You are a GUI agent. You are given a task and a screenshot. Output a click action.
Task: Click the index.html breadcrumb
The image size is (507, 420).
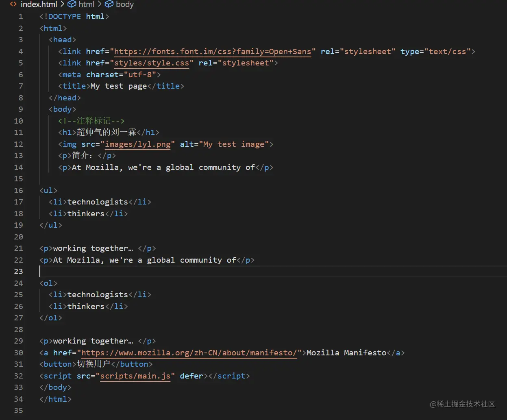39,4
